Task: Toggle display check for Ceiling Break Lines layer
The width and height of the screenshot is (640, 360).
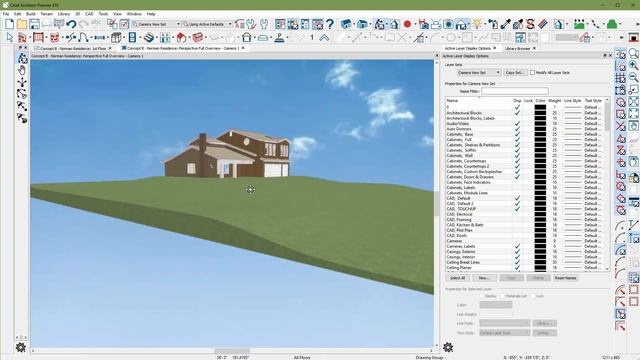Action: coord(517,262)
